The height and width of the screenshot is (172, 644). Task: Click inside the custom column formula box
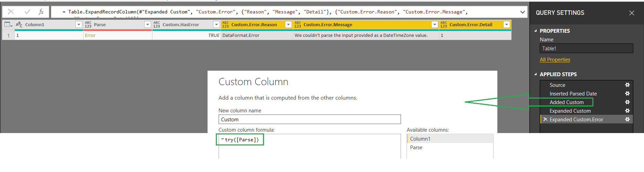[309, 146]
